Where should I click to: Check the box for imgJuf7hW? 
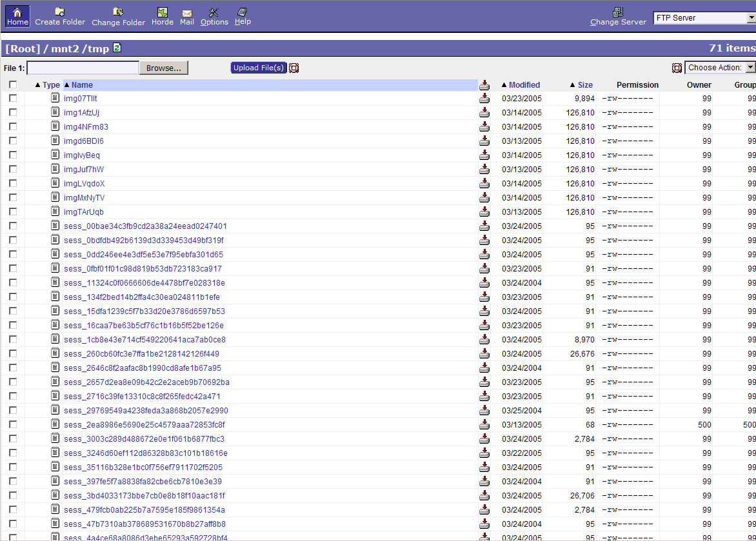(x=13, y=169)
